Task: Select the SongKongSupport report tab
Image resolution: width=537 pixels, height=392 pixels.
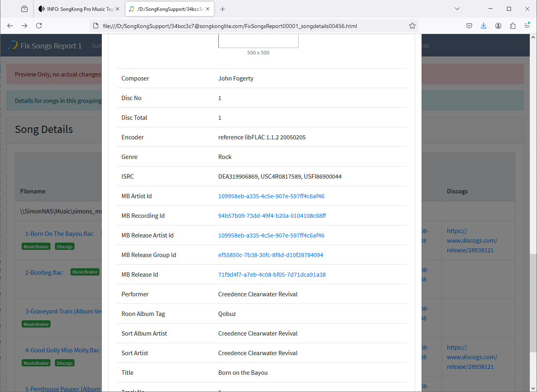Action: coord(170,9)
